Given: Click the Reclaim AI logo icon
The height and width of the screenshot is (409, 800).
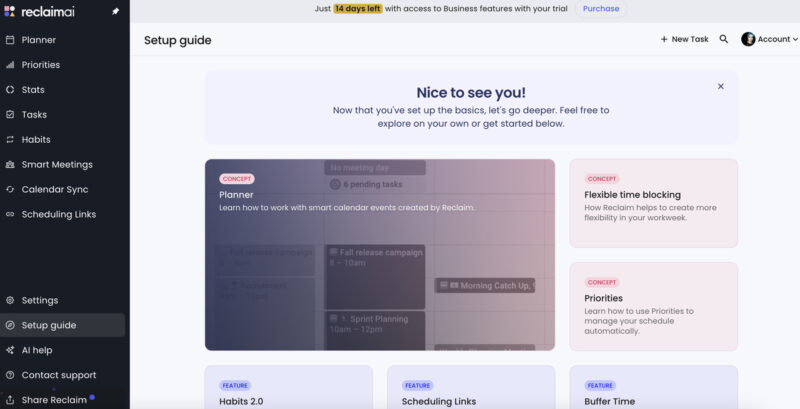Looking at the screenshot, I should click(10, 11).
